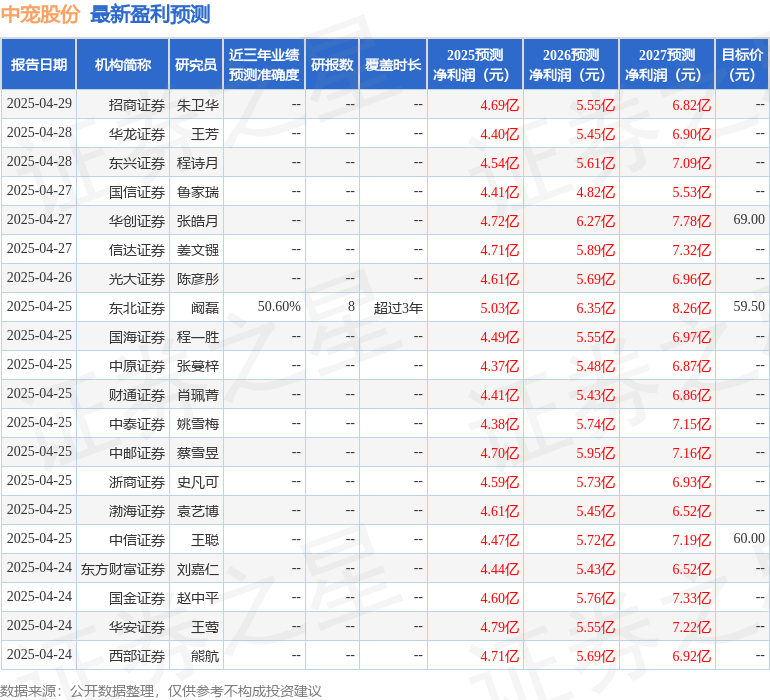Click researcher 姚雪梅

point(197,424)
